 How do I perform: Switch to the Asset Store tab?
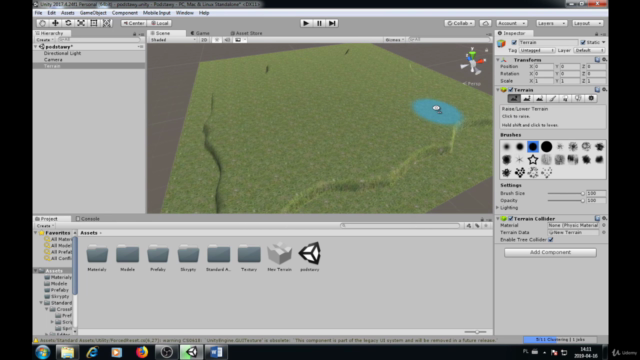246,33
